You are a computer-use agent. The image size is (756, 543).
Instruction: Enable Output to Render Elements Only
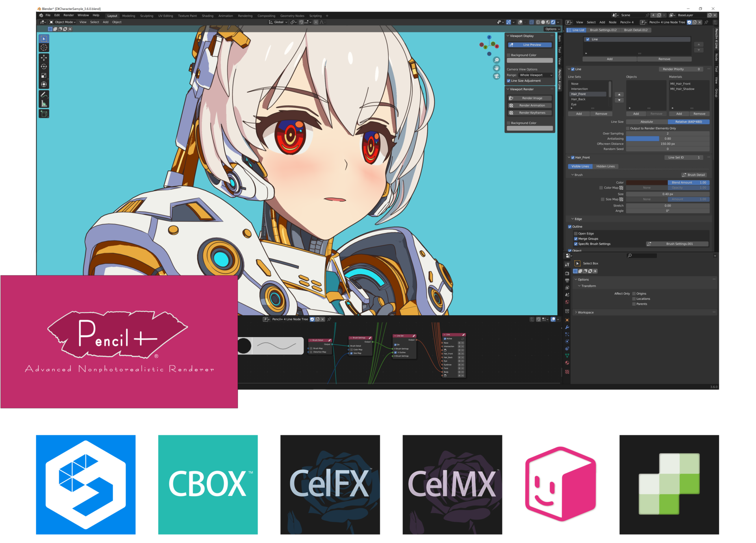pyautogui.click(x=628, y=128)
